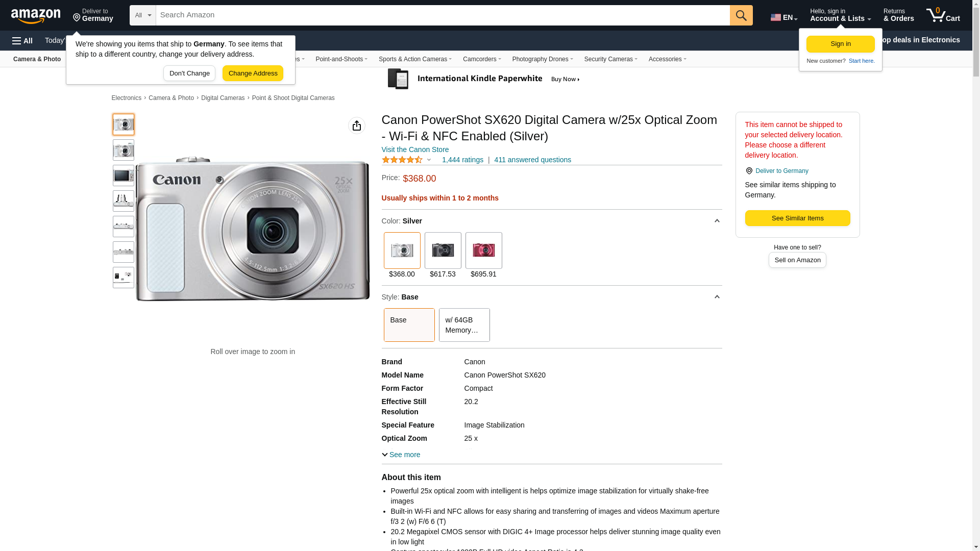
Task: Click the share icon on product image
Action: [x=357, y=126]
